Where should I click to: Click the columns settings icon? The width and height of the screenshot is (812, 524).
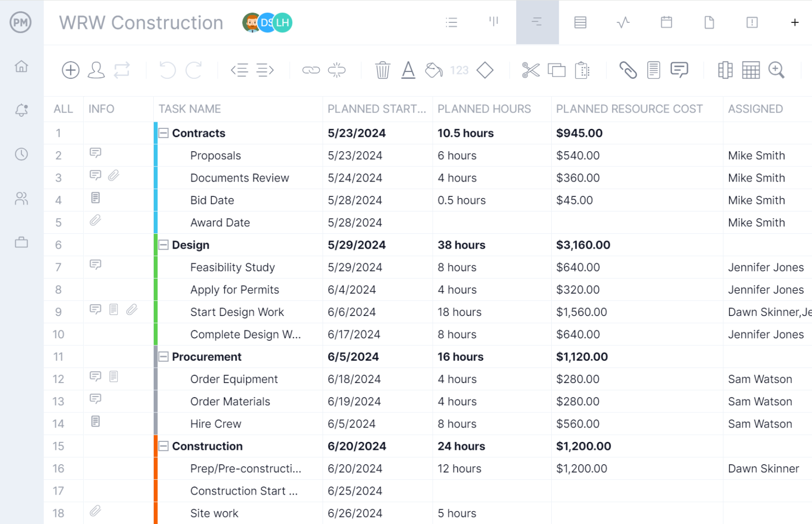tap(725, 70)
